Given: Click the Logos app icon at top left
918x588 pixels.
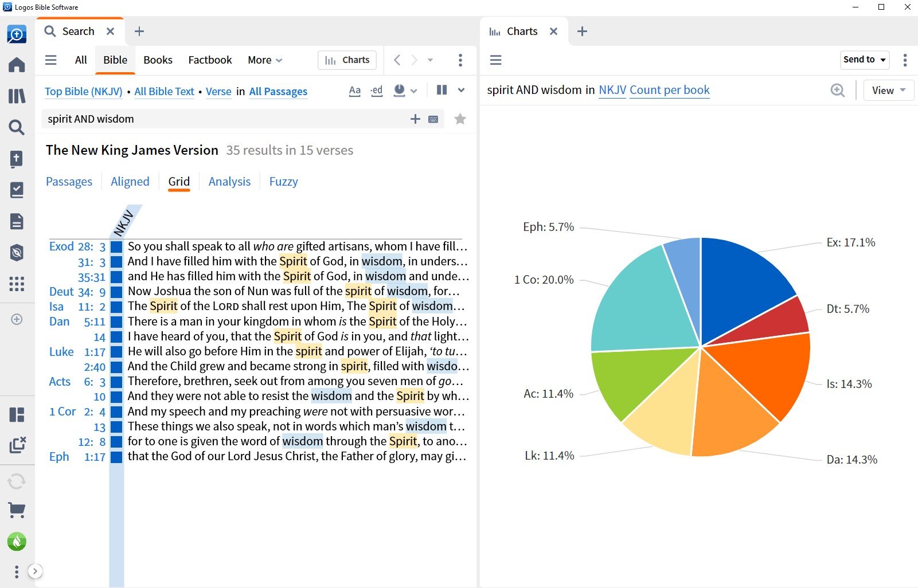Looking at the screenshot, I should click(x=17, y=34).
